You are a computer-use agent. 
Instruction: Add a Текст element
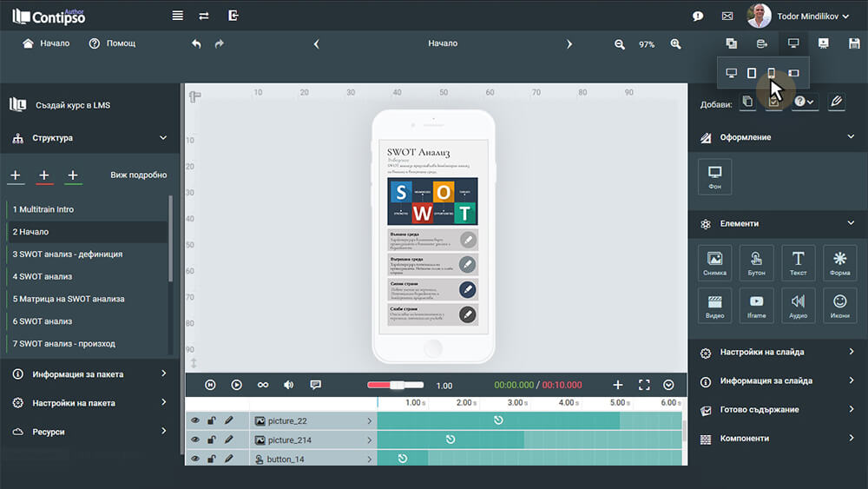[x=798, y=262]
